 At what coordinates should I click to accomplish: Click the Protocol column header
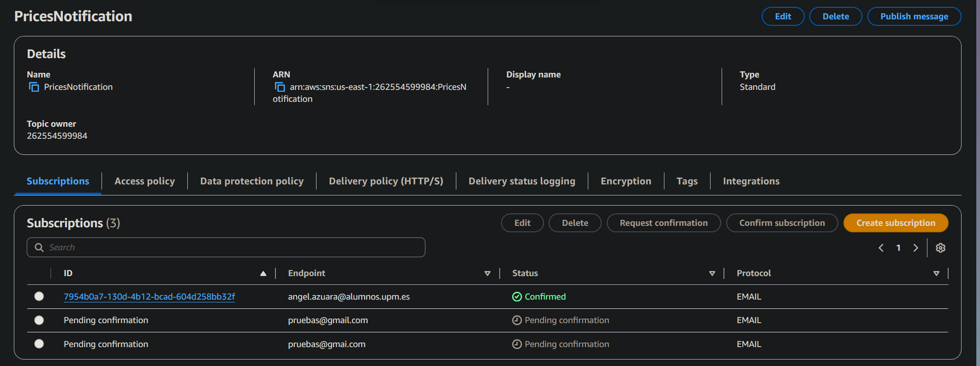(754, 273)
